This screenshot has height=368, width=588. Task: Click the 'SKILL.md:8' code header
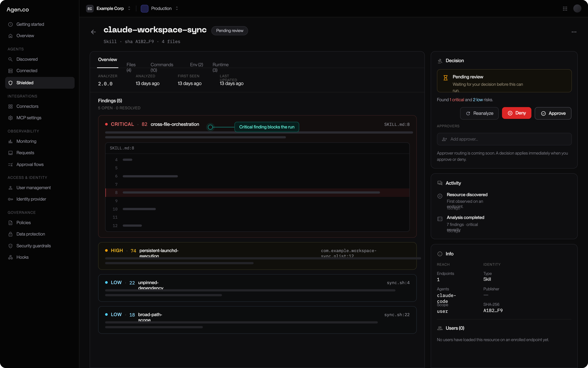click(122, 148)
